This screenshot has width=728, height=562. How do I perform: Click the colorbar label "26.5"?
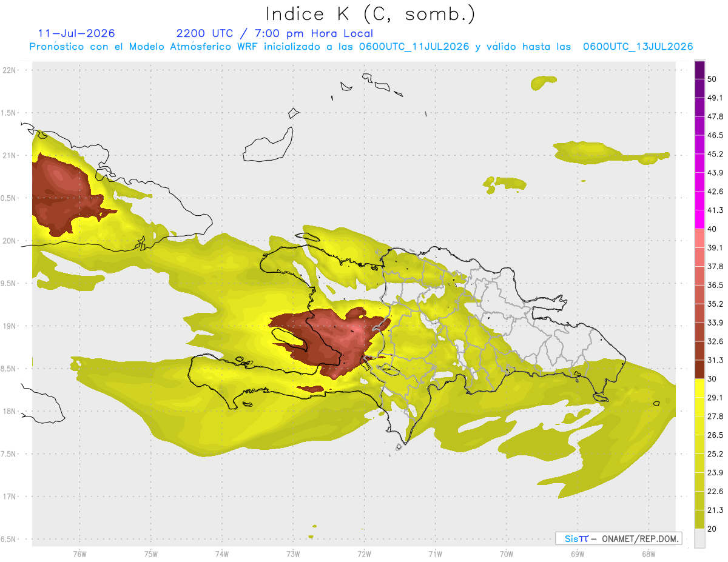pos(715,435)
